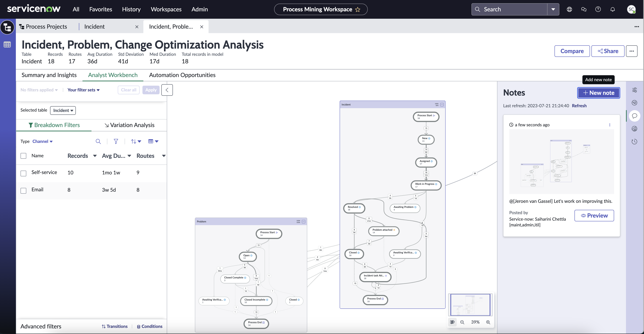Zoom in on the process map

coord(488,322)
